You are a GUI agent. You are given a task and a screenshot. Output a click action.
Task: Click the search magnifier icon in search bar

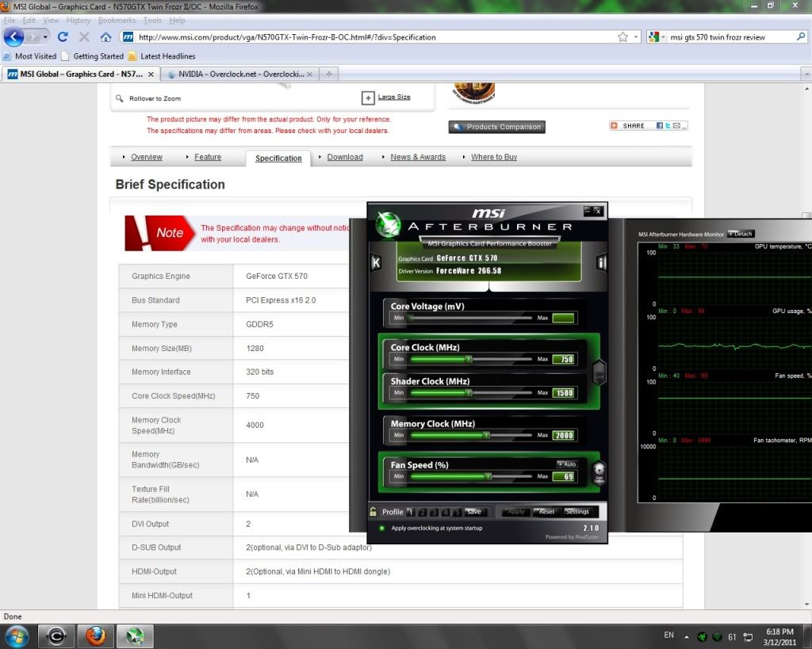(801, 36)
